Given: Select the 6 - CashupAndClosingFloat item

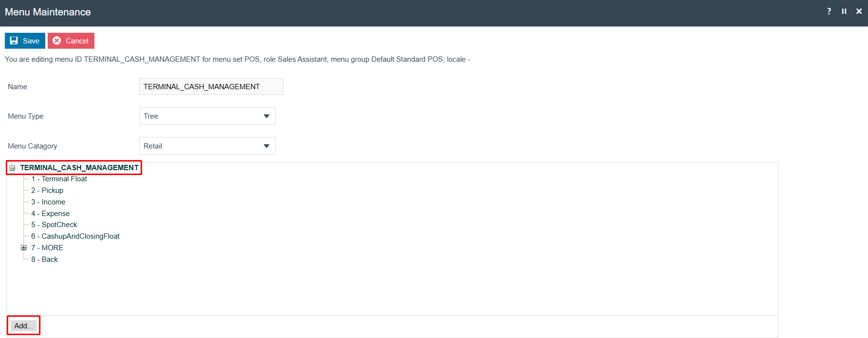Looking at the screenshot, I should pos(75,236).
